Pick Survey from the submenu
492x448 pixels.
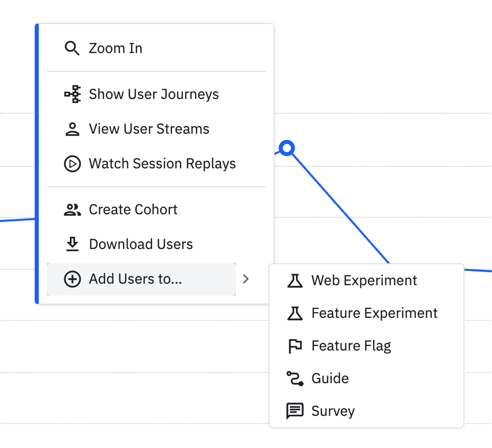click(x=333, y=411)
